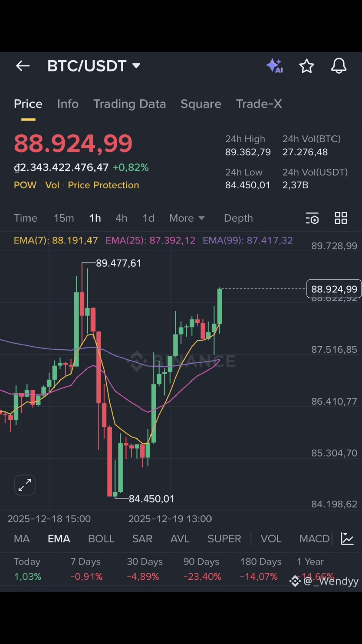Tap the price alert bell icon

point(339,66)
